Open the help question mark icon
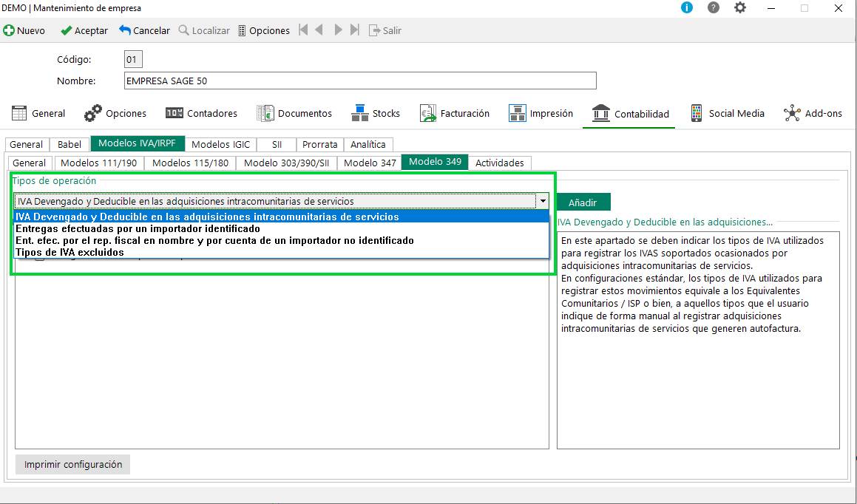This screenshot has width=857, height=504. pos(713,8)
